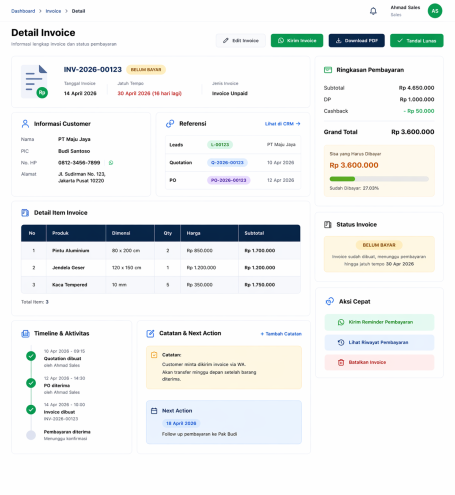The image size is (455, 495).
Task: Click Edit Invoice button
Action: pyautogui.click(x=241, y=40)
